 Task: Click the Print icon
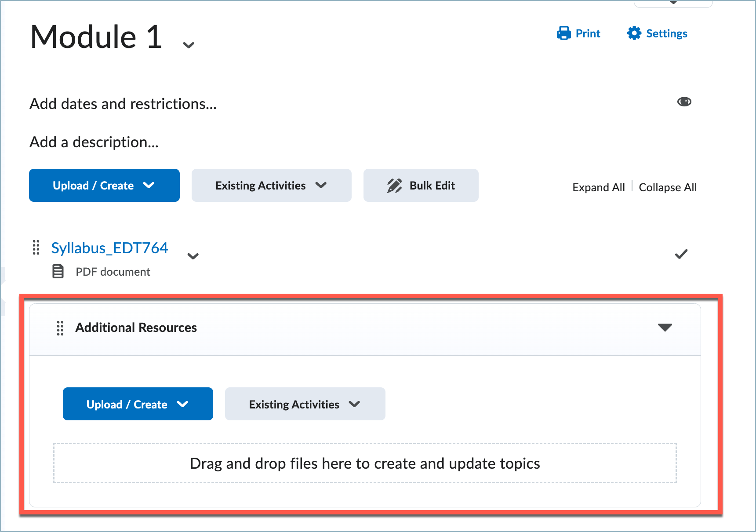point(564,33)
